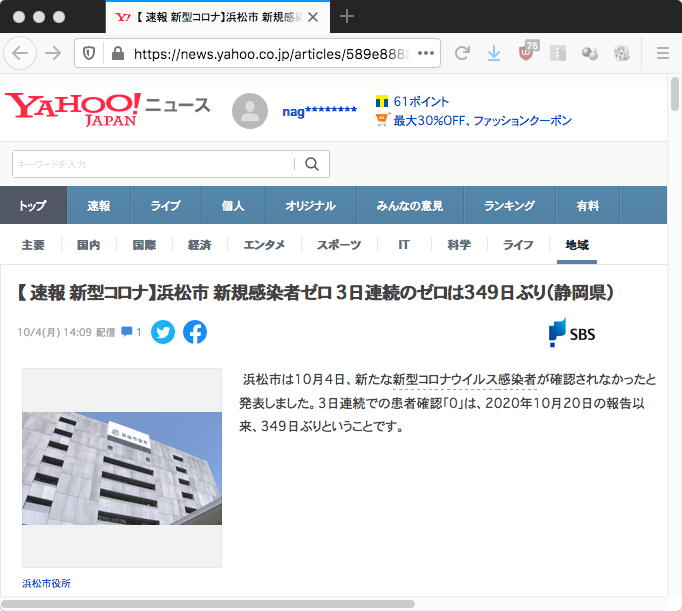Screen dimensions: 682x611
Task: Reload the current page
Action: pos(462,53)
